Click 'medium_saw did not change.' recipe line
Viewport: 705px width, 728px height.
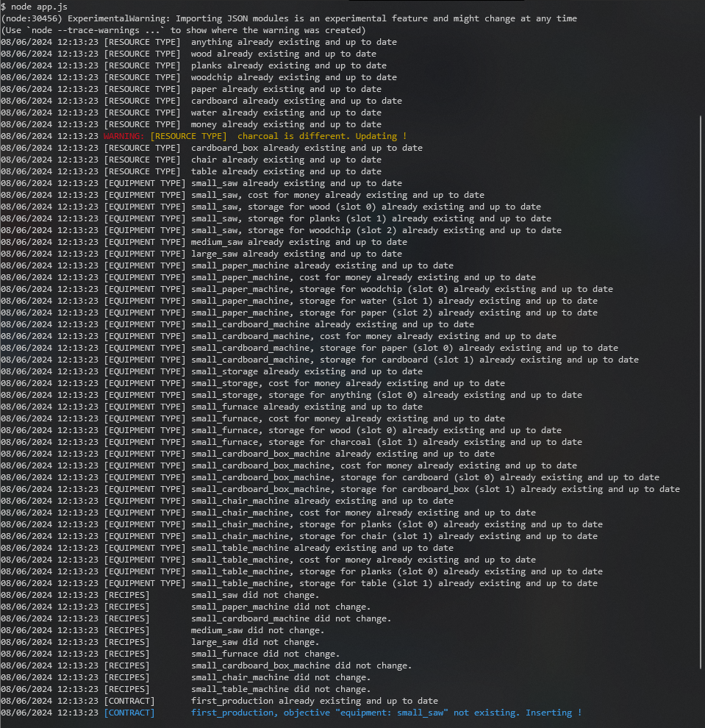click(x=162, y=630)
